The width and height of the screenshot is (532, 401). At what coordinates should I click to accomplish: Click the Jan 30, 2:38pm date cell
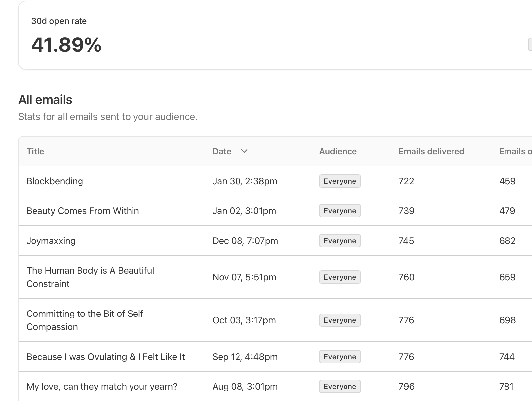pyautogui.click(x=245, y=181)
